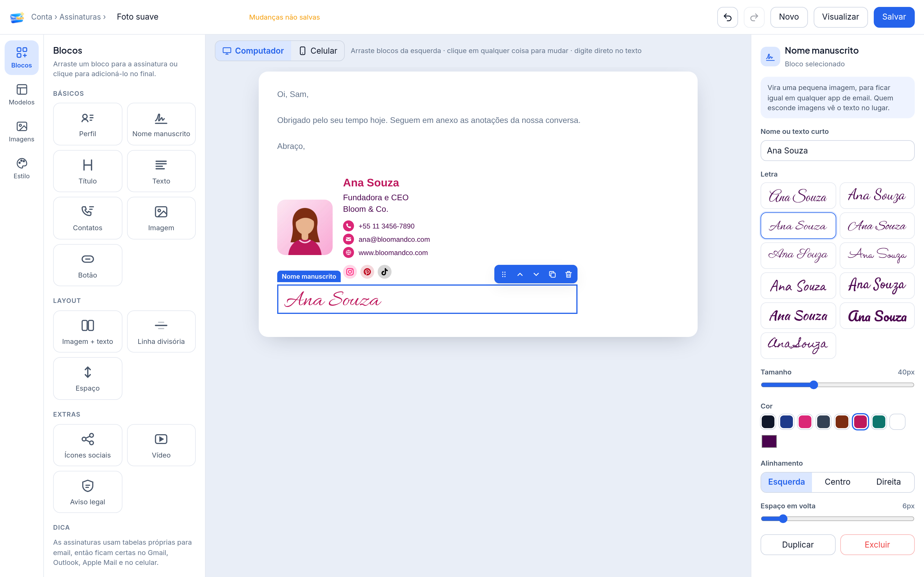Viewport: 924px width, 577px height.
Task: Click the block drag handle grip
Action: 504,274
